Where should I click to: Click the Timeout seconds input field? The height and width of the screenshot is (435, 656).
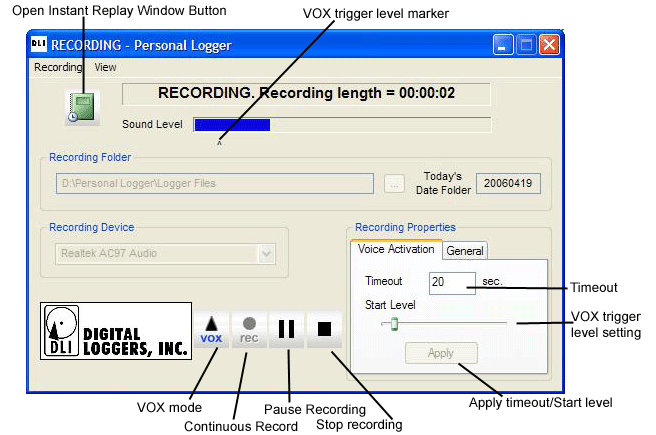coord(452,283)
